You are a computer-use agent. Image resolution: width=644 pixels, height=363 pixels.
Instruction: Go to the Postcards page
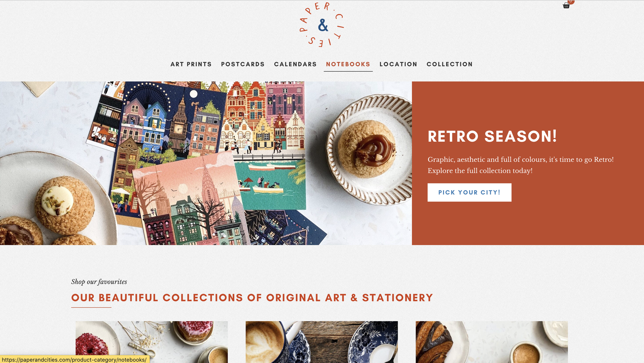pos(243,64)
